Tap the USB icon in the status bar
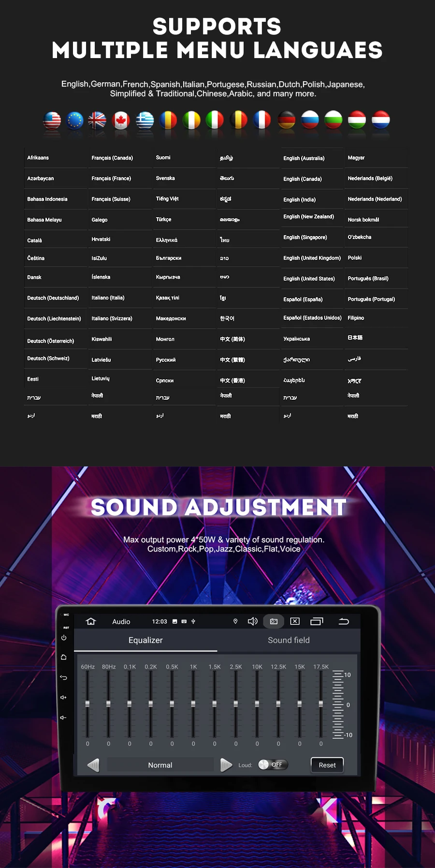Screen dimensions: 435x868 coord(193,621)
